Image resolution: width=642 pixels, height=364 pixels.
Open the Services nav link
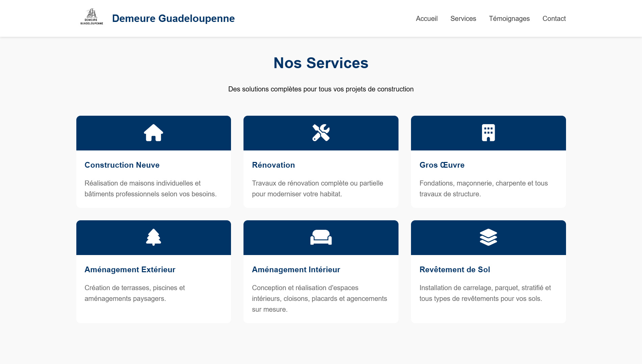[463, 19]
